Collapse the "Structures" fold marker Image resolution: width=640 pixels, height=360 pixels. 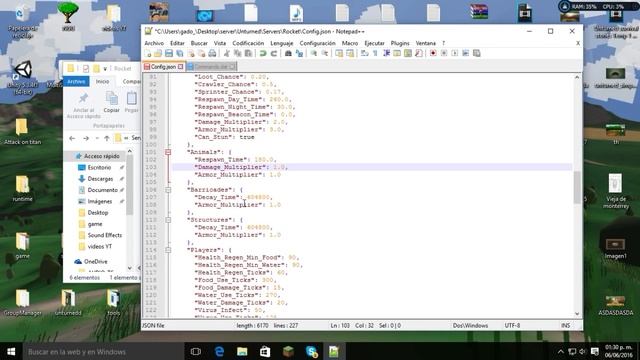(x=168, y=220)
